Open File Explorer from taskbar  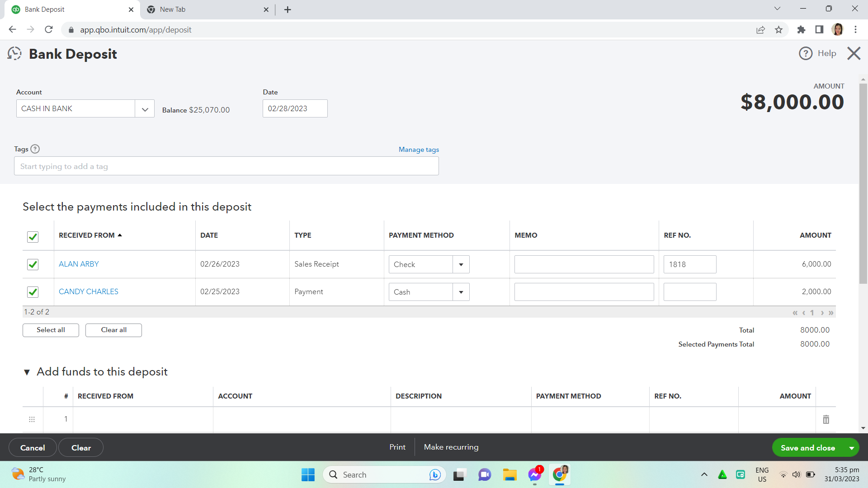pos(509,475)
